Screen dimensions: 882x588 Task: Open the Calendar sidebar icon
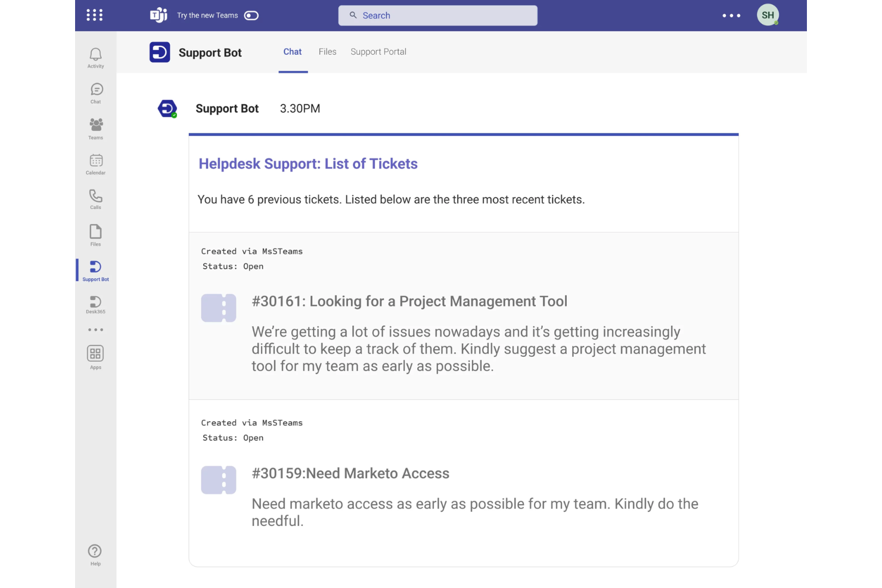96,163
